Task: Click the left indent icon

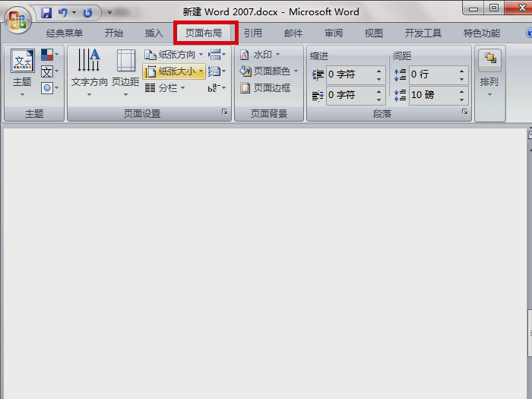Action: [318, 74]
